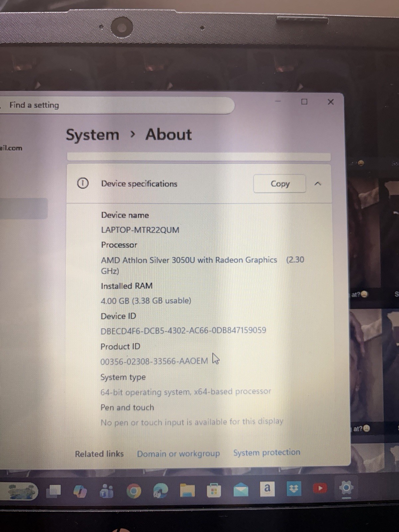Click the Device name label
The width and height of the screenshot is (399, 532).
(x=125, y=215)
